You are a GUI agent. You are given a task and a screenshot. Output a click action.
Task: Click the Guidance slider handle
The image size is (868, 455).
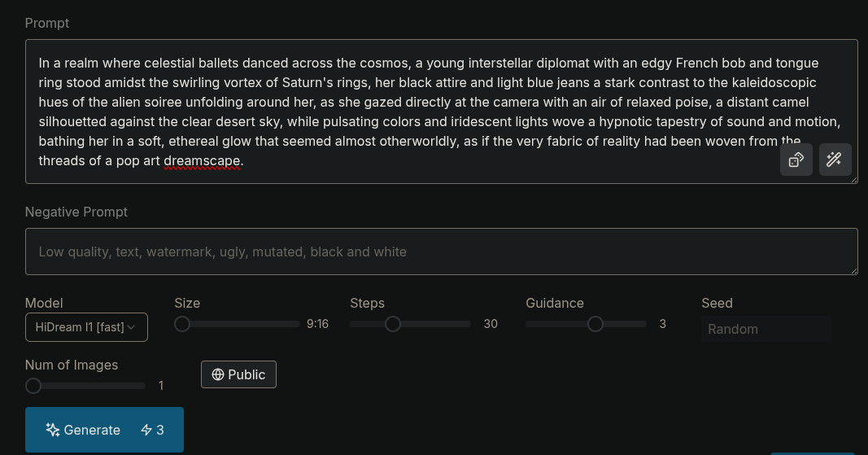coord(595,324)
